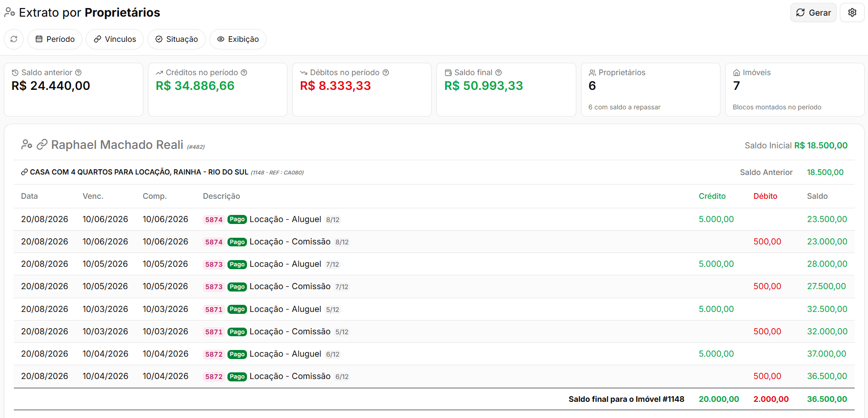This screenshot has height=418, width=868.
Task: Click the Imóveis summary card
Action: coord(795,89)
